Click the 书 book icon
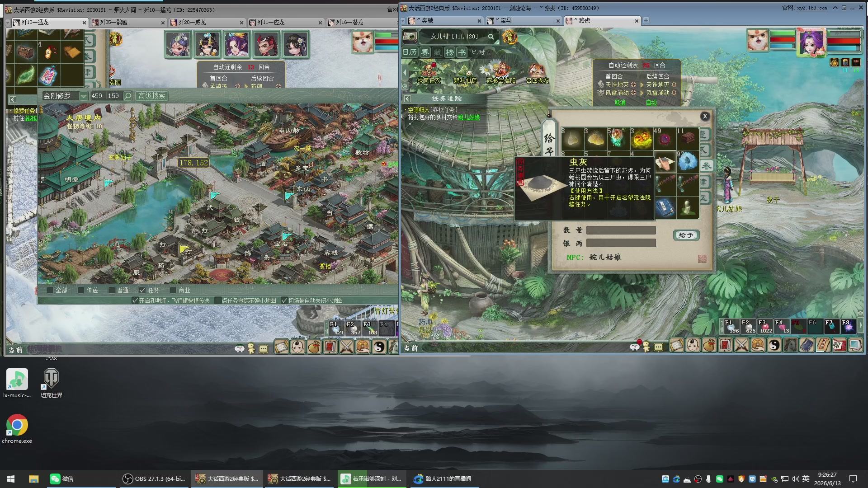 coord(462,52)
